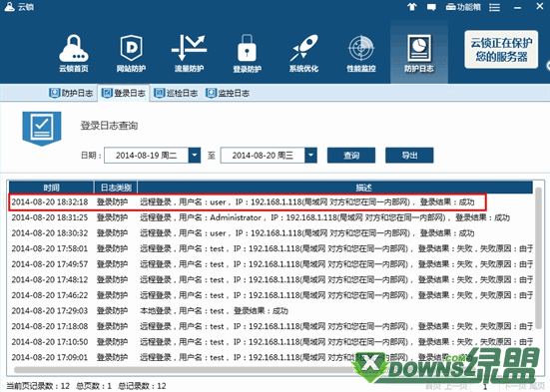This screenshot has width=550, height=392.
Task: Select the Administrator login row at 18:31:25
Action: pyautogui.click(x=271, y=217)
